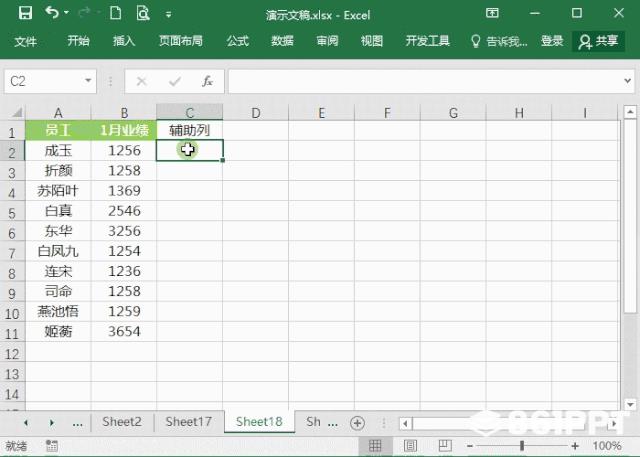Open the 公式 ribbon tab

pyautogui.click(x=238, y=41)
